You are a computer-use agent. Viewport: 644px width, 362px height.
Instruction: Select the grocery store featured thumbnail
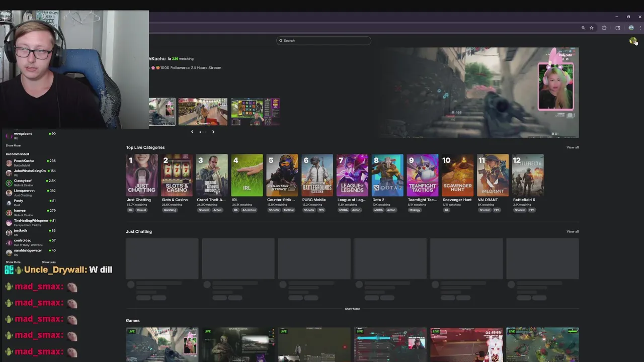(203, 112)
